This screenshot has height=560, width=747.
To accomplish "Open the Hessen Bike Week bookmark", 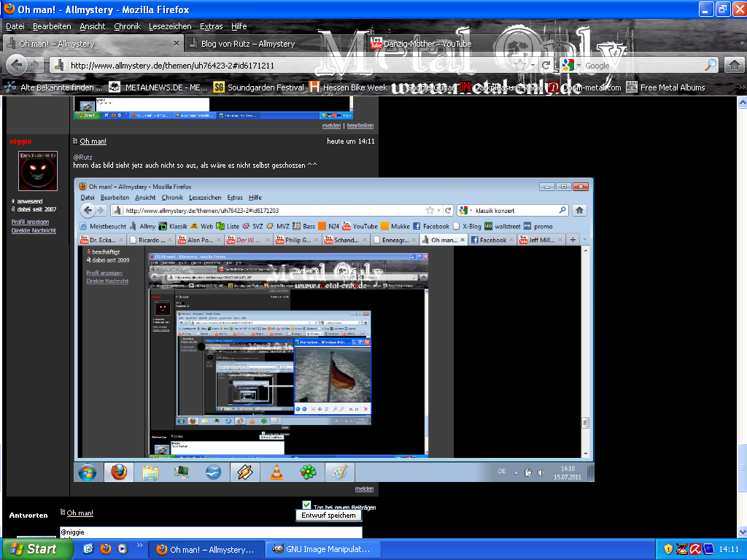I will click(x=349, y=87).
